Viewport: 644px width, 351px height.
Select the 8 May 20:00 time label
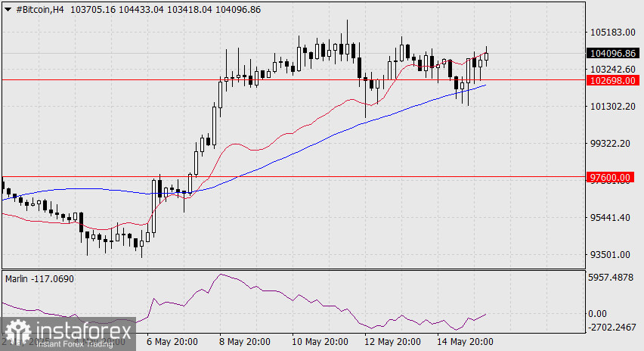pyautogui.click(x=245, y=342)
